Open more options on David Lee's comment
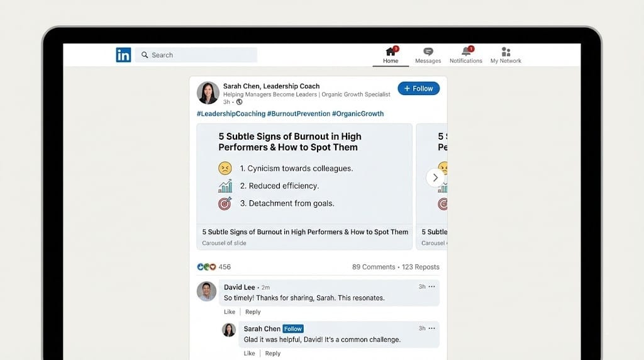Image resolution: width=644 pixels, height=360 pixels. tap(431, 286)
